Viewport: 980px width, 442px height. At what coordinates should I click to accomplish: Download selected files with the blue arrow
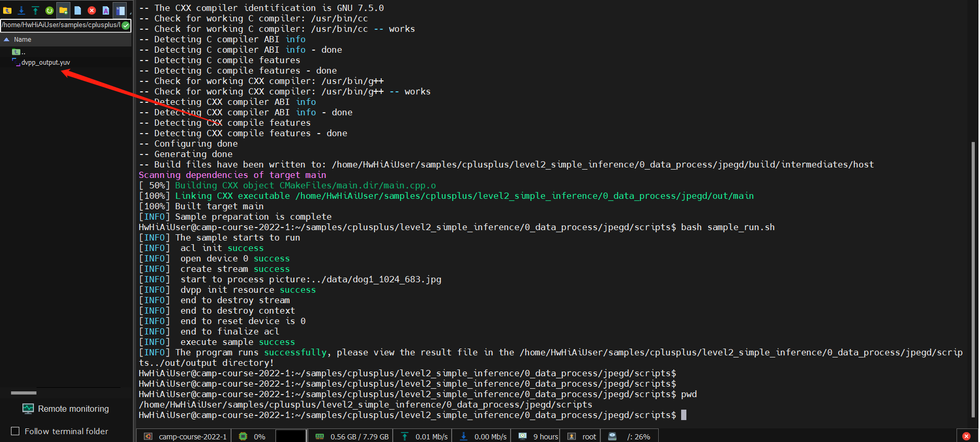click(21, 10)
